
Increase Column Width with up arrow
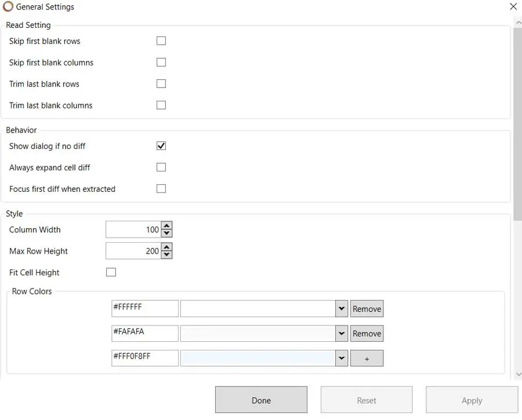click(167, 226)
